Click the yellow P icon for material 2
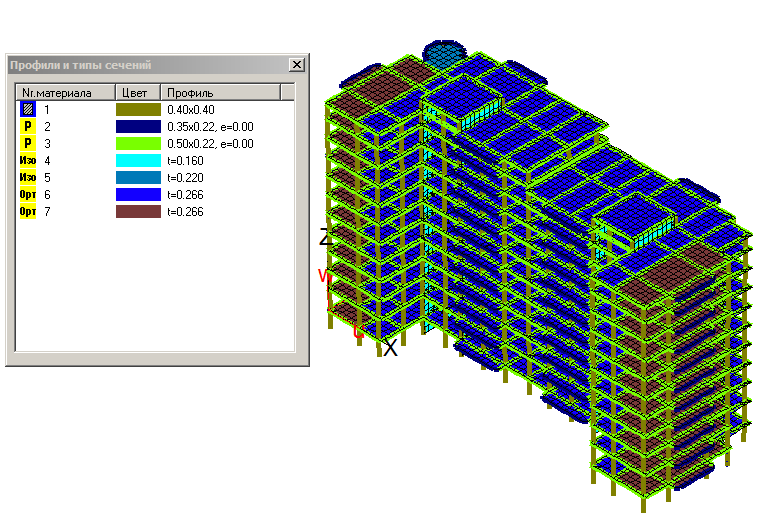 (x=28, y=126)
